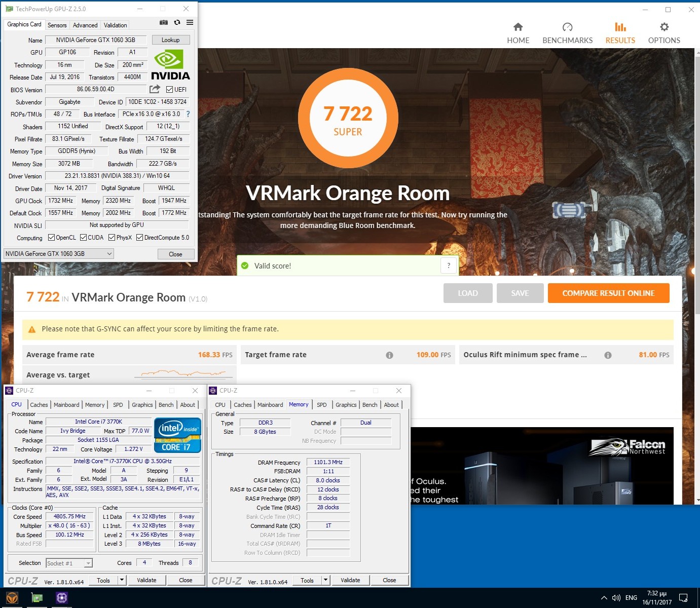
Task: Click the GPU Name field in GPU-Z
Action: coord(96,40)
